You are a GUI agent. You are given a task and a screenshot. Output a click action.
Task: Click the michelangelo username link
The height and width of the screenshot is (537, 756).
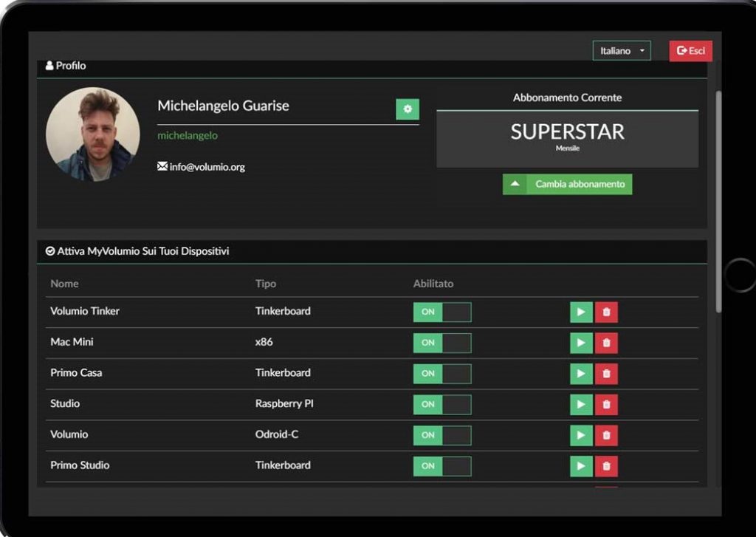188,136
